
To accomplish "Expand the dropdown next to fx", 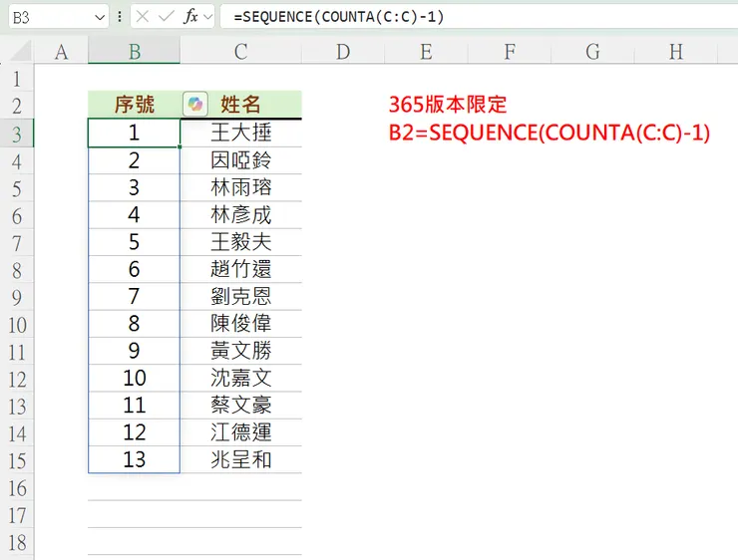I will [x=207, y=17].
